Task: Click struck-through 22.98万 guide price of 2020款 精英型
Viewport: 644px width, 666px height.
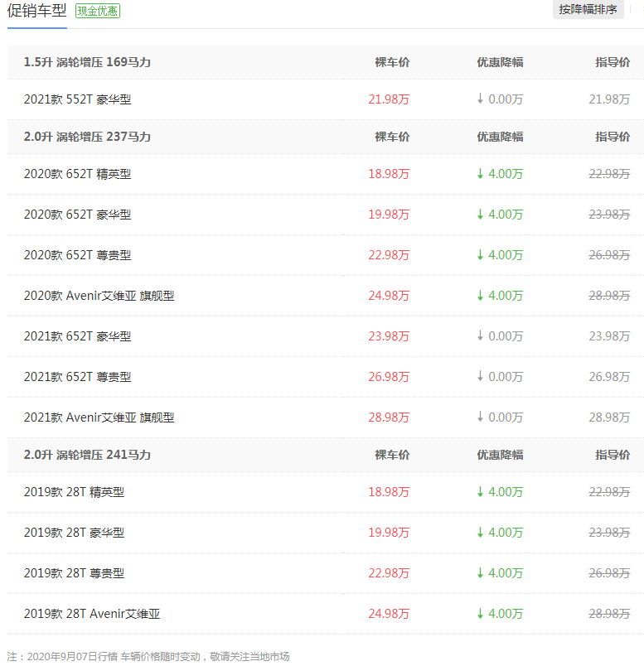Action: coord(609,174)
